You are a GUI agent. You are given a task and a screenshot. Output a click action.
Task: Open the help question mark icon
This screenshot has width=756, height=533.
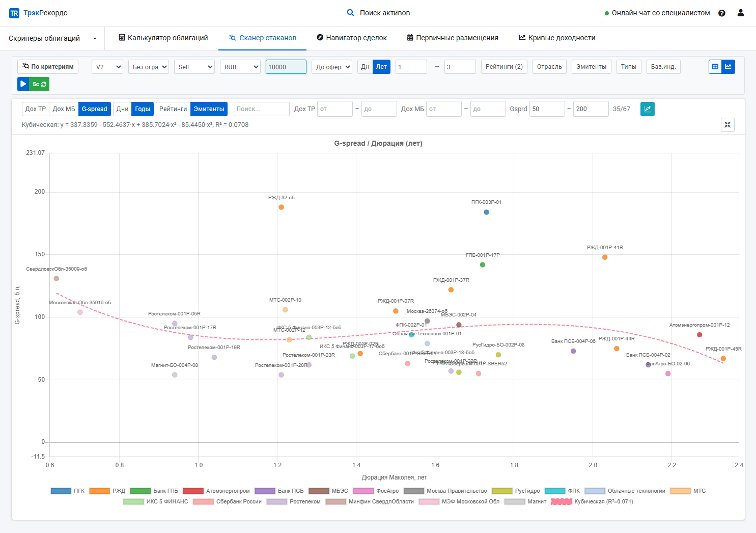[x=721, y=13]
